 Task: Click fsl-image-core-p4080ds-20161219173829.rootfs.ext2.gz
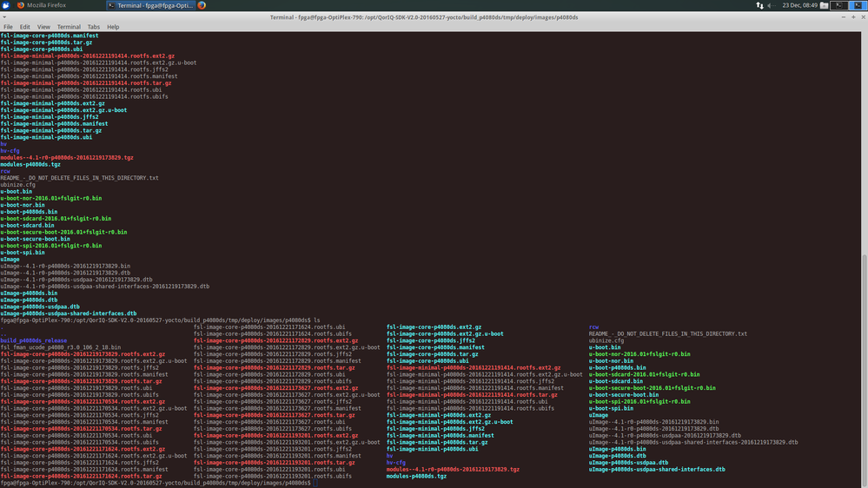[x=83, y=354]
